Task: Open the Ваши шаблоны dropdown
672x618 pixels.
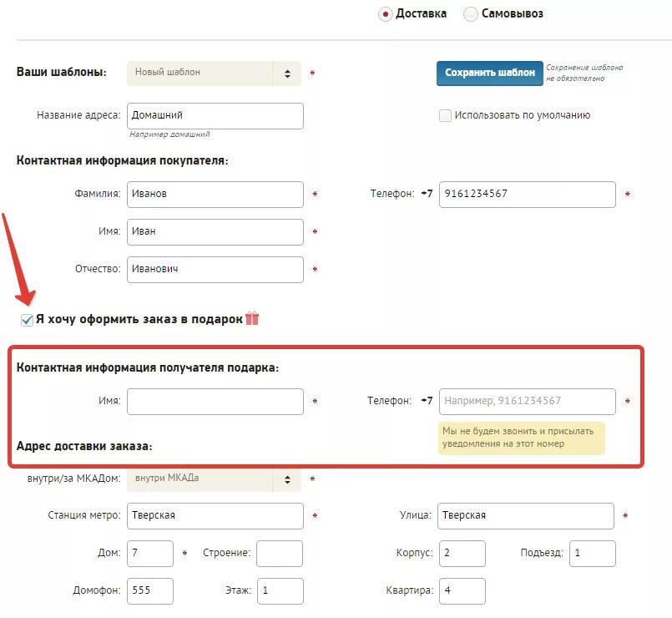Action: 214,73
